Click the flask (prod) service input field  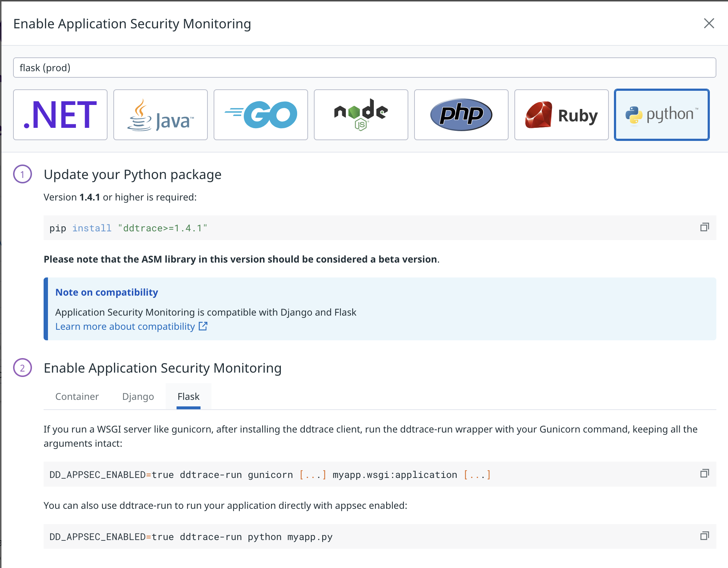(364, 67)
